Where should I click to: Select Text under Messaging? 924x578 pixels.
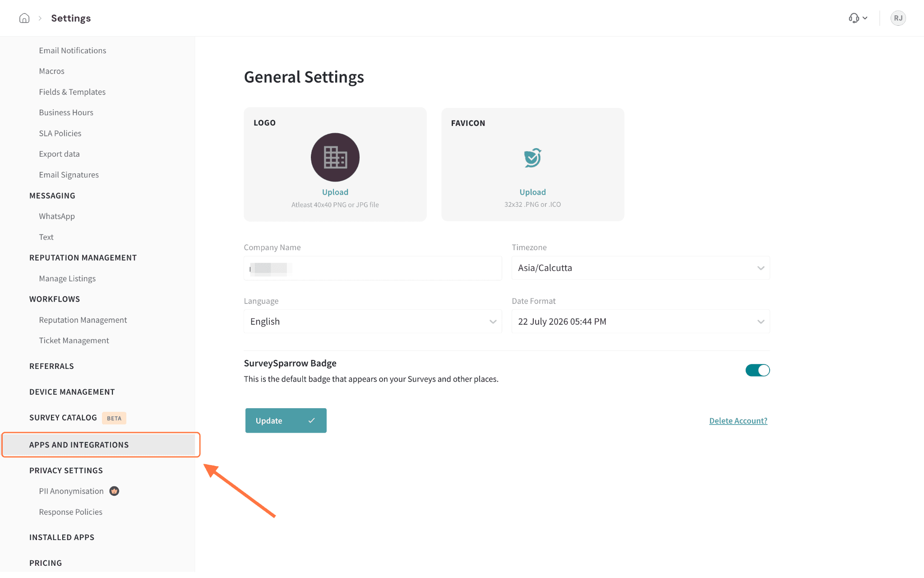tap(46, 237)
